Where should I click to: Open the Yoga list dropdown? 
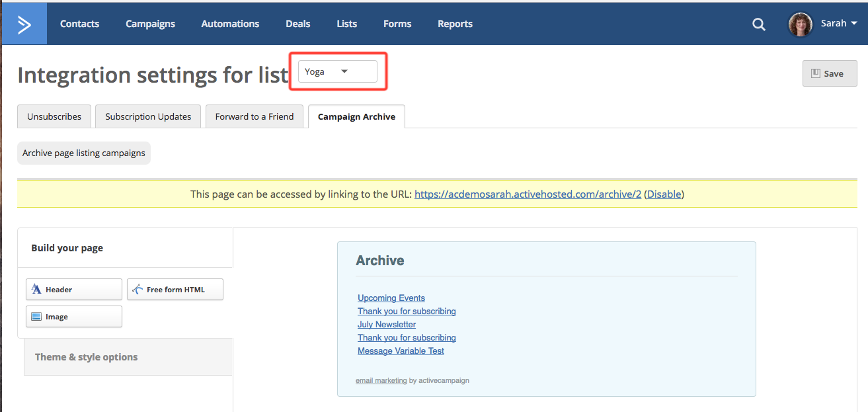(337, 71)
